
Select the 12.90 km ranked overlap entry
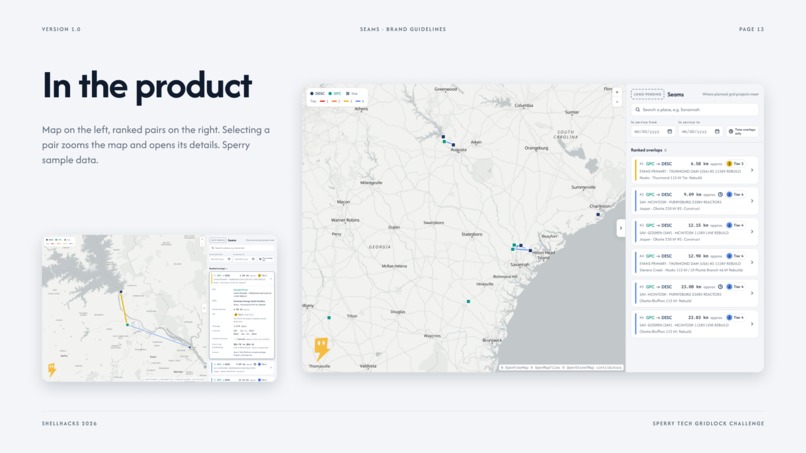695,262
